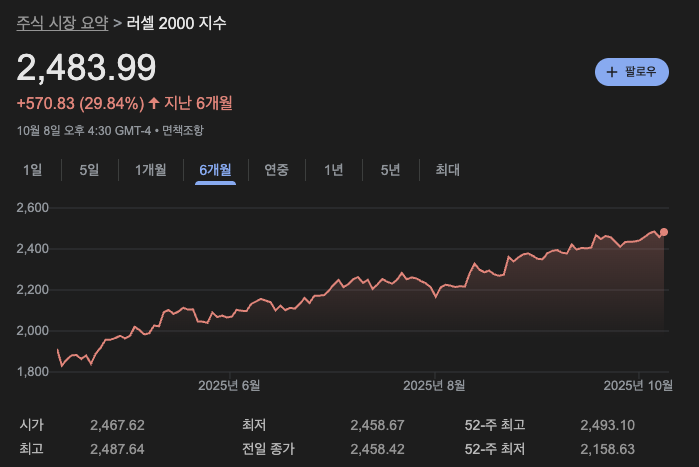Click the chart's latest price dot

point(664,232)
